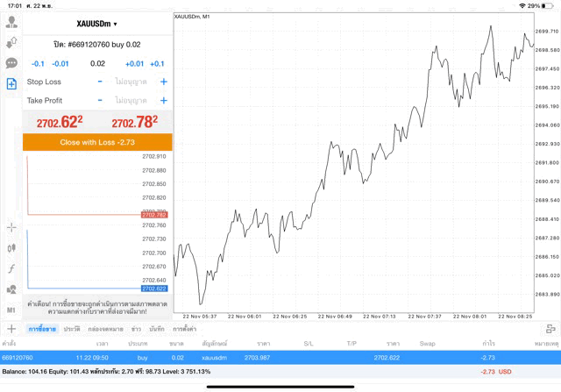Change the M1 timeframe
This screenshot has width=561, height=392.
[x=11, y=310]
